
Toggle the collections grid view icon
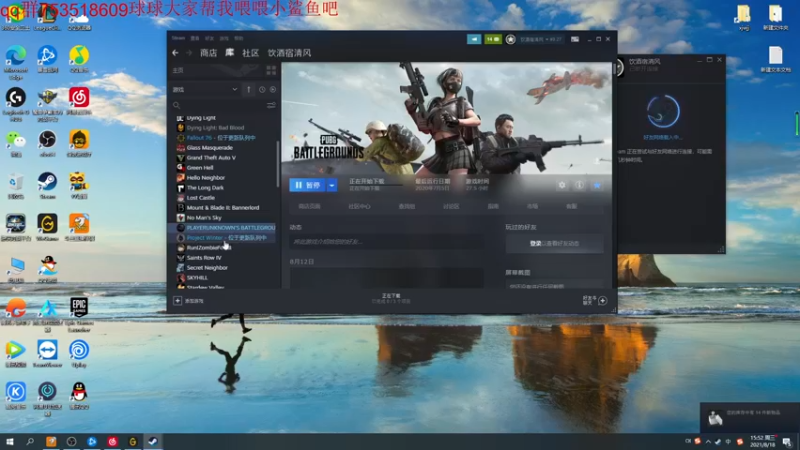[271, 70]
